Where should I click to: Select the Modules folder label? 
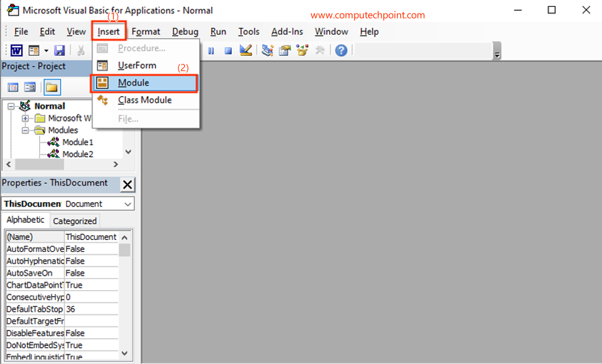tap(63, 130)
